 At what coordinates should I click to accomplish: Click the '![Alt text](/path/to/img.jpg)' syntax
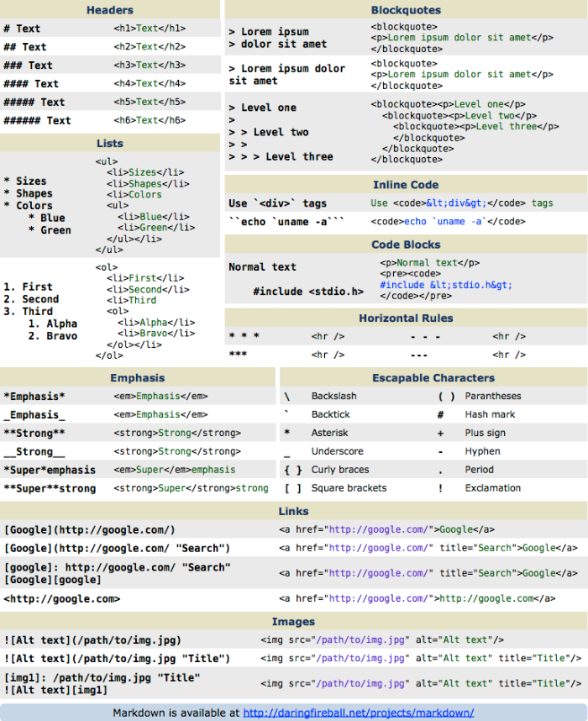point(92,640)
